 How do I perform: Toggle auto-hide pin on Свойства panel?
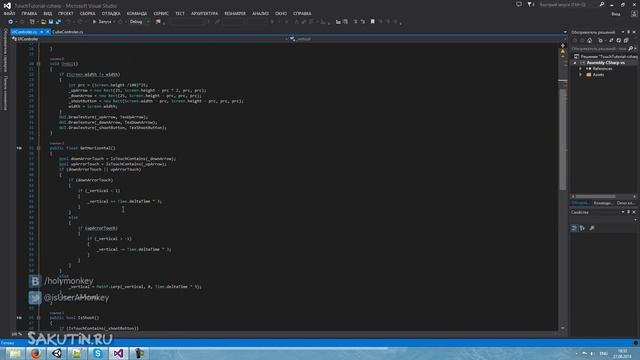pos(628,212)
